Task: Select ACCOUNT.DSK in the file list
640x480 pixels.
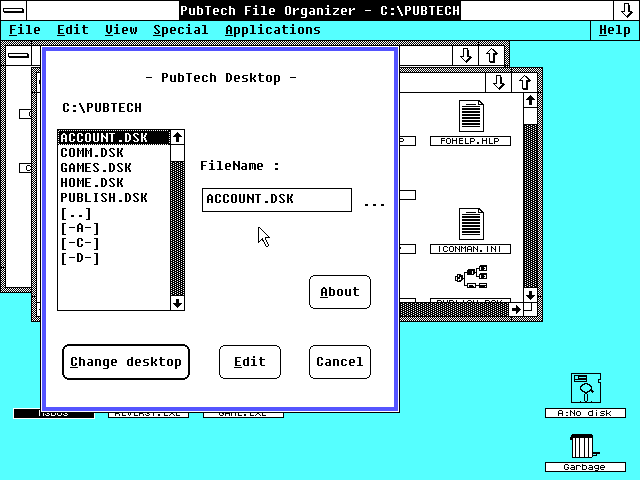Action: coord(114,138)
